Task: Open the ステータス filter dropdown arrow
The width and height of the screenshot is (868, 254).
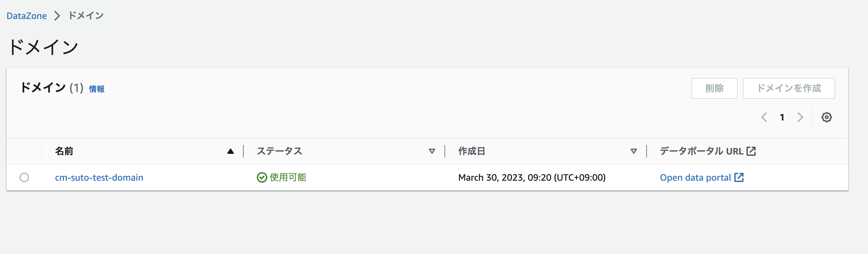Action: [x=432, y=152]
